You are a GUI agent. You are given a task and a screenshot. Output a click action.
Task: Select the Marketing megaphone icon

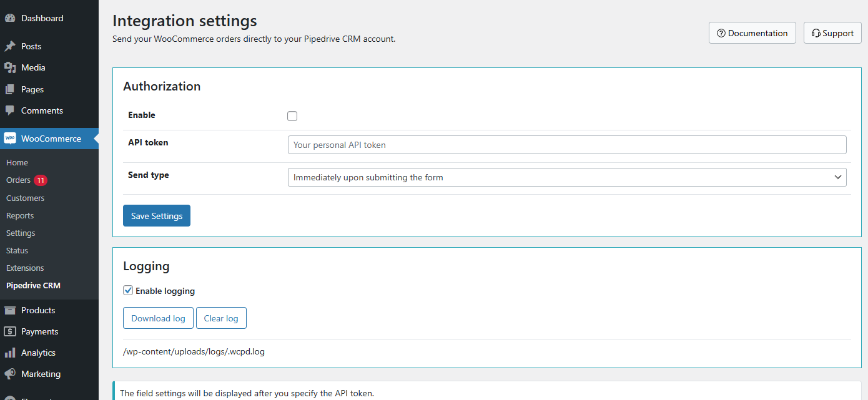(x=11, y=374)
